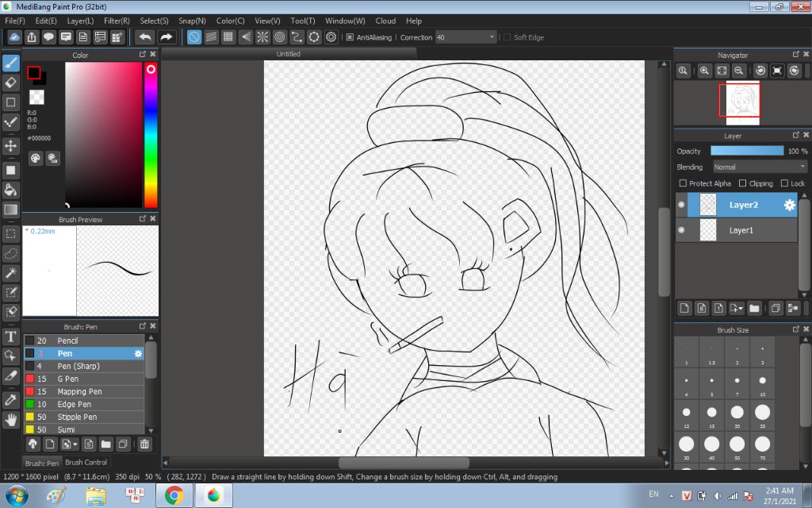Open the color palette icon in Color panel
The height and width of the screenshot is (508, 812).
pyautogui.click(x=35, y=159)
